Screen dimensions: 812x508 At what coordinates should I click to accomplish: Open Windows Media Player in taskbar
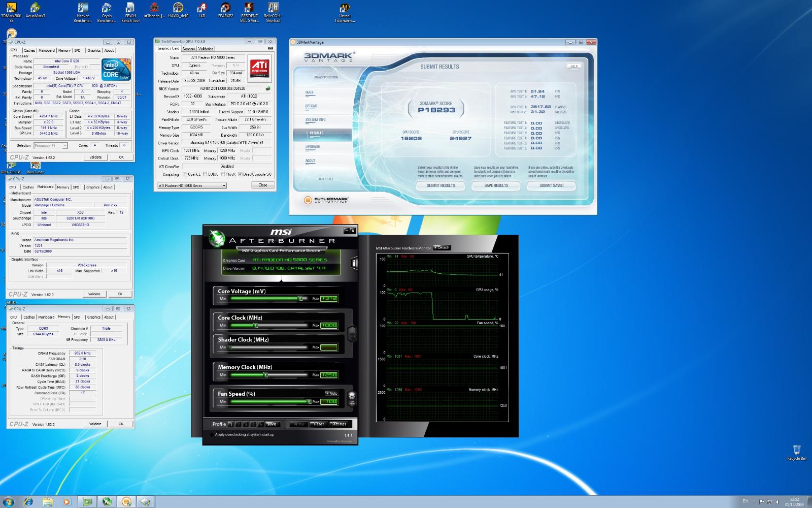67,502
